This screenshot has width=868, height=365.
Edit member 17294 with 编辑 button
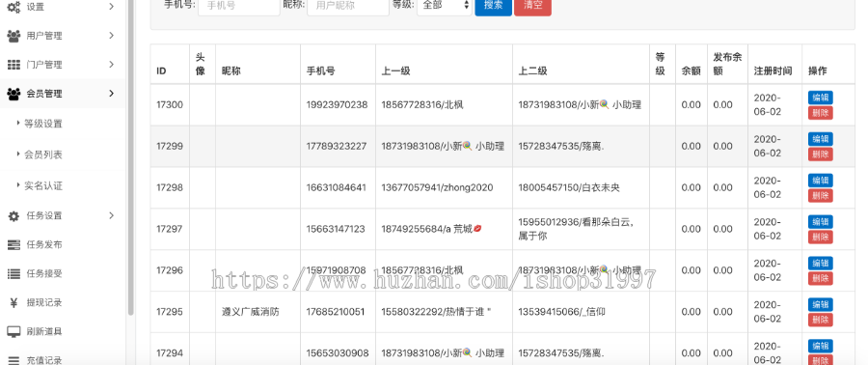tap(821, 346)
